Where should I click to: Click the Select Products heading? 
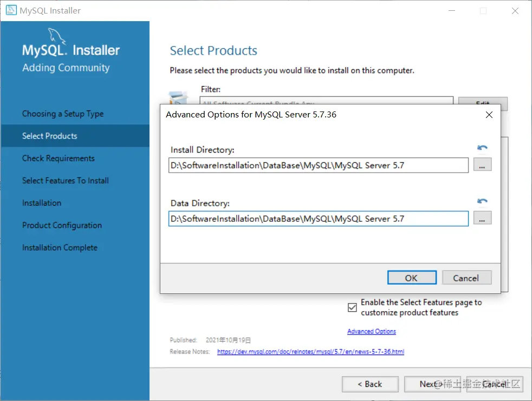pyautogui.click(x=213, y=50)
